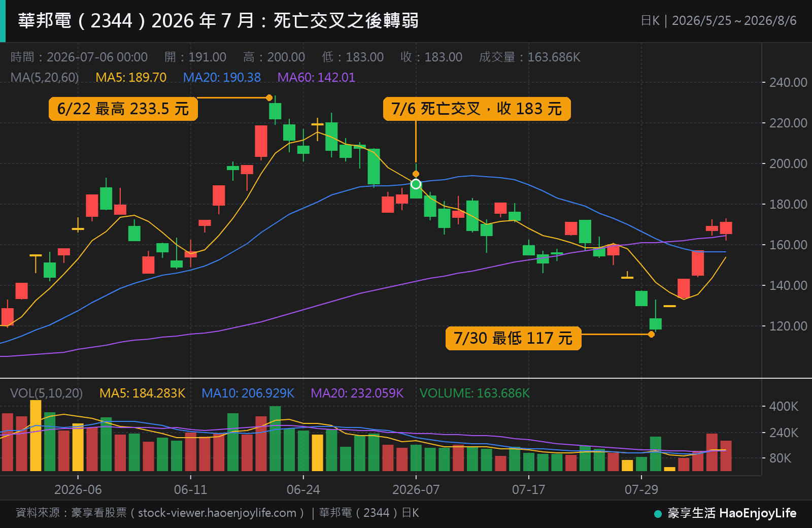The image size is (812, 528).
Task: Click the 06-24 date axis label
Action: (x=303, y=490)
